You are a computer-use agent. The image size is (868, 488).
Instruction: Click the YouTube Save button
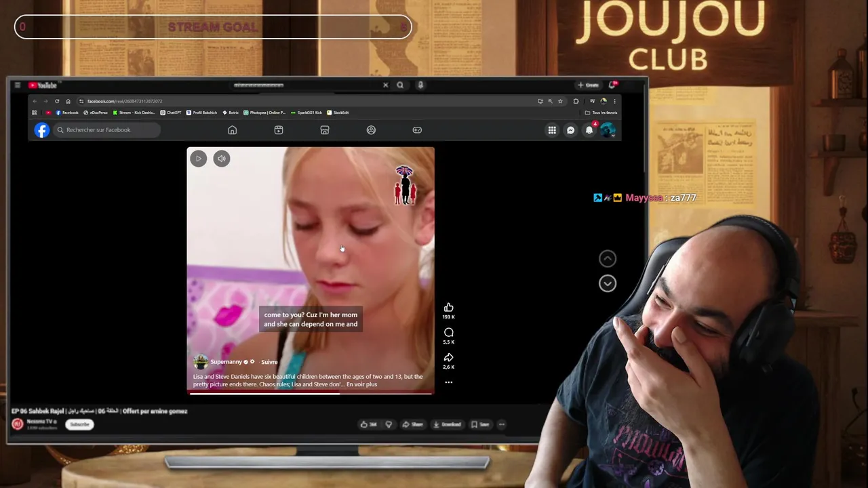(480, 424)
